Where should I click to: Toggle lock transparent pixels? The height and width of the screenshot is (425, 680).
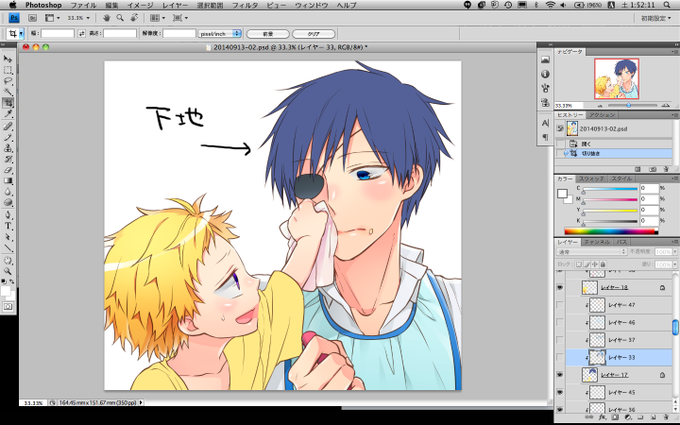(579, 264)
